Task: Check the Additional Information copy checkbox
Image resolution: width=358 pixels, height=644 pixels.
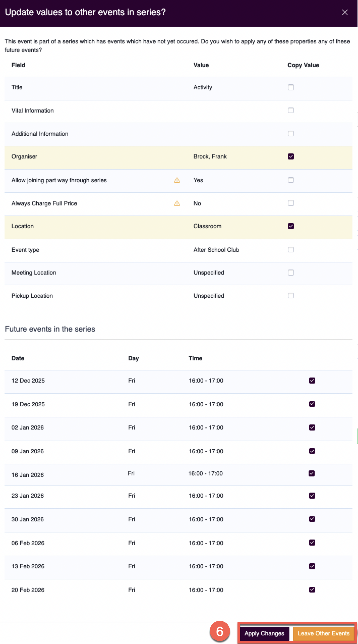Action: point(291,133)
